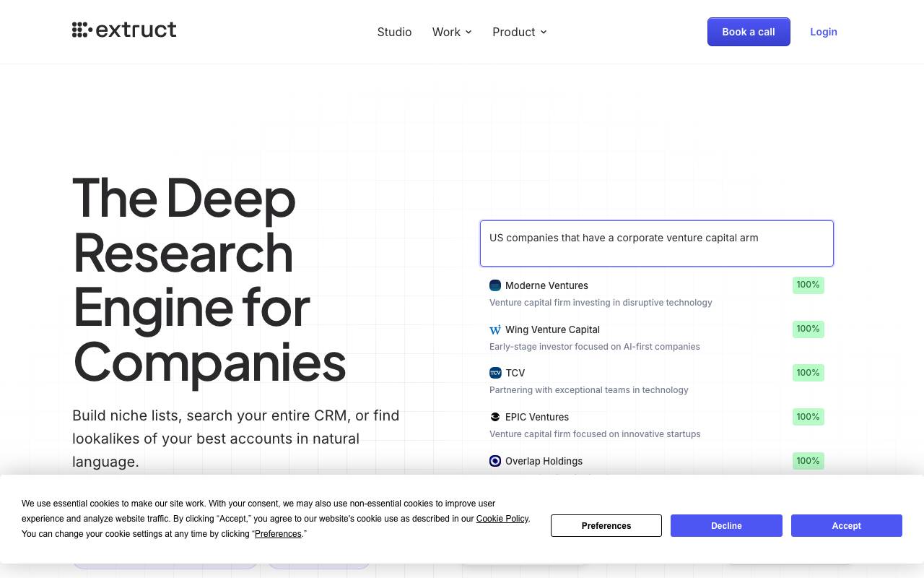Select the Moderne Ventures result name
This screenshot has width=924, height=578.
pos(546,285)
